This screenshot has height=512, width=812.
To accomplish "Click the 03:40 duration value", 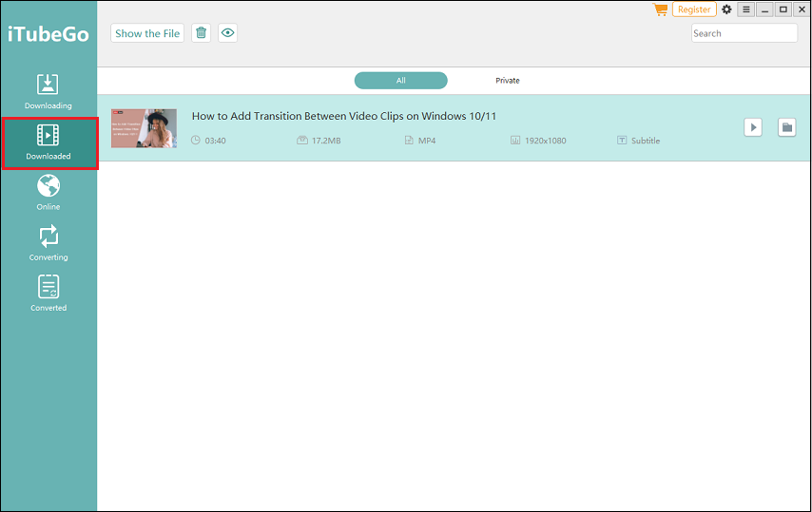I will pos(215,141).
